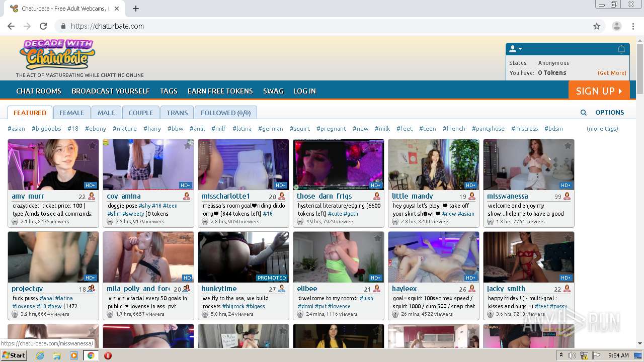The image size is (644, 362).
Task: Click LOG IN in the navigation bar
Action: click(x=305, y=91)
